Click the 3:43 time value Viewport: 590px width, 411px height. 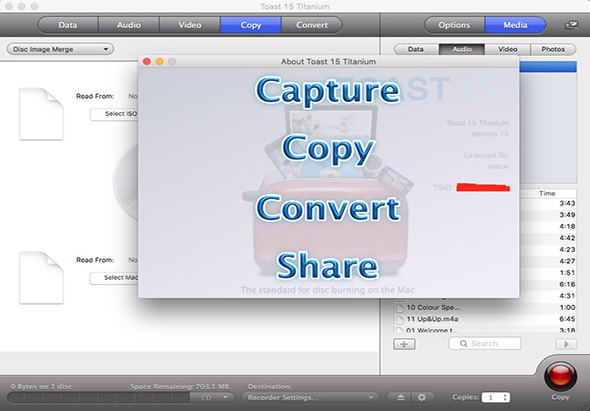point(567,204)
